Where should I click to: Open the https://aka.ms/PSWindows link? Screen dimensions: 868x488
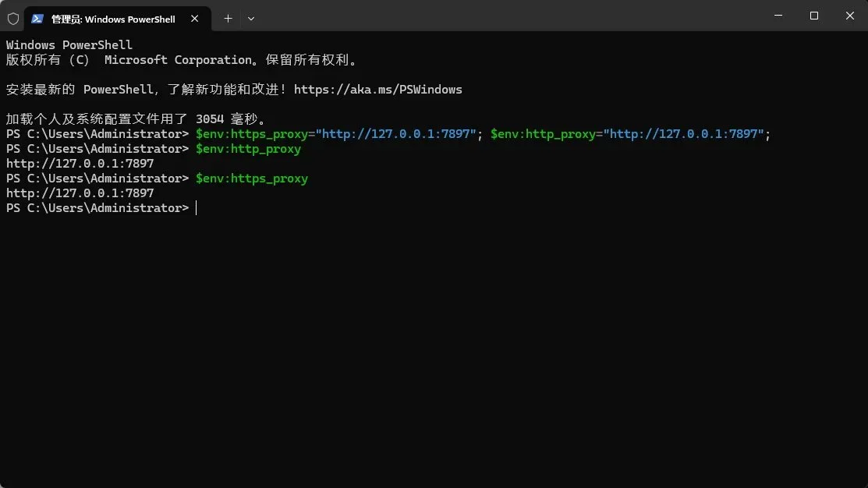[377, 90]
